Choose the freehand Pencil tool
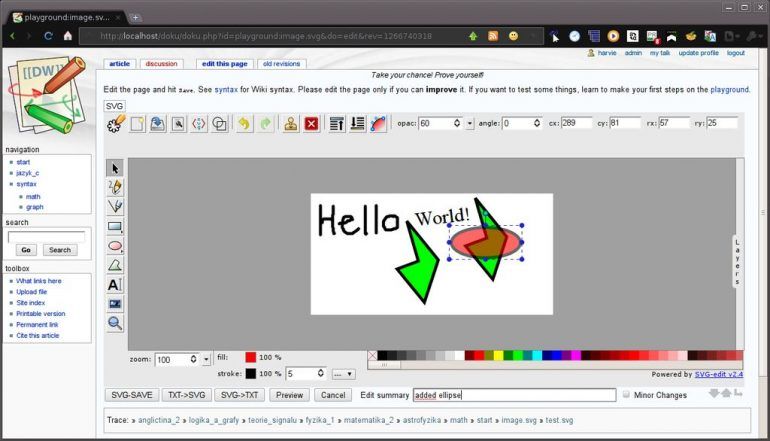This screenshot has height=441, width=770. (x=115, y=187)
